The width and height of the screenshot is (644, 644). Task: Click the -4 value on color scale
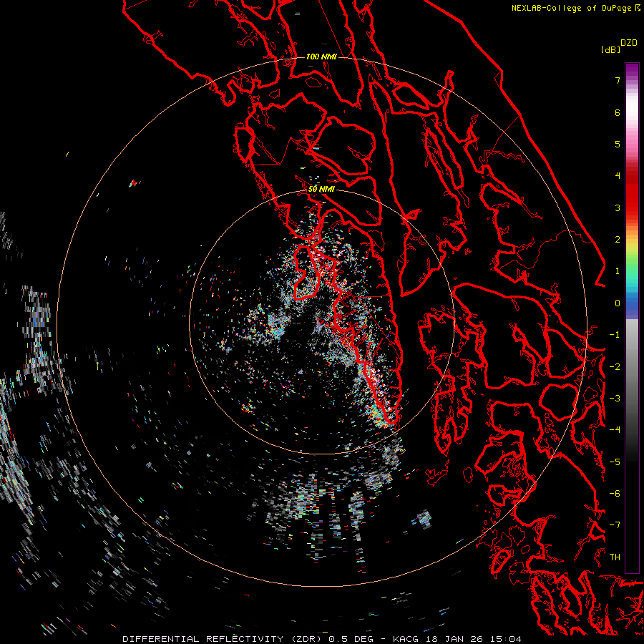coord(615,430)
